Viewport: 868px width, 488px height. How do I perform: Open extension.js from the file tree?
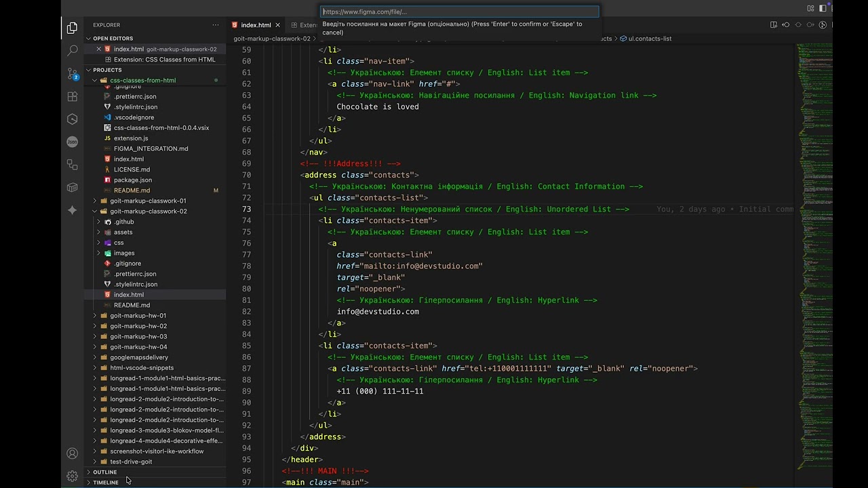pos(130,138)
